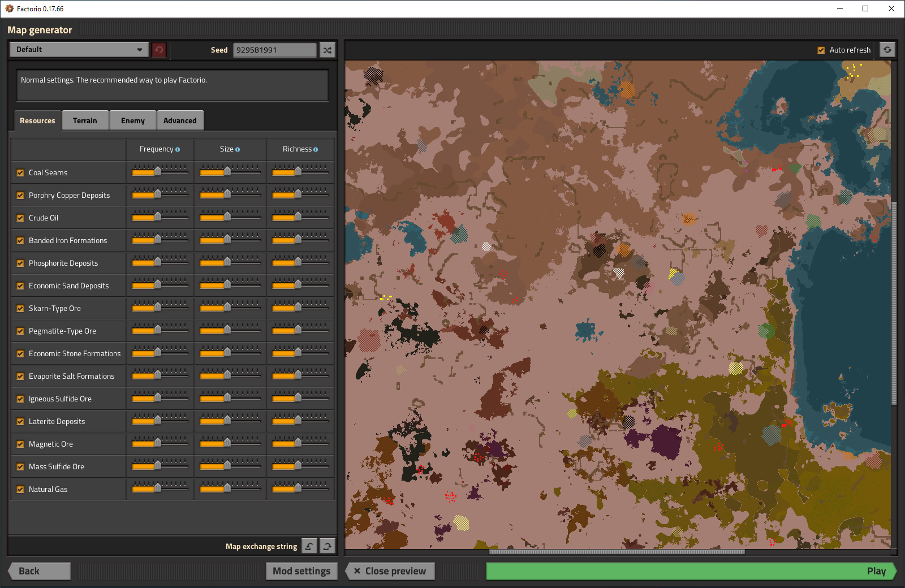Screen dimensions: 905x588
Task: Click the Frequency column info icon
Action: pyautogui.click(x=178, y=150)
